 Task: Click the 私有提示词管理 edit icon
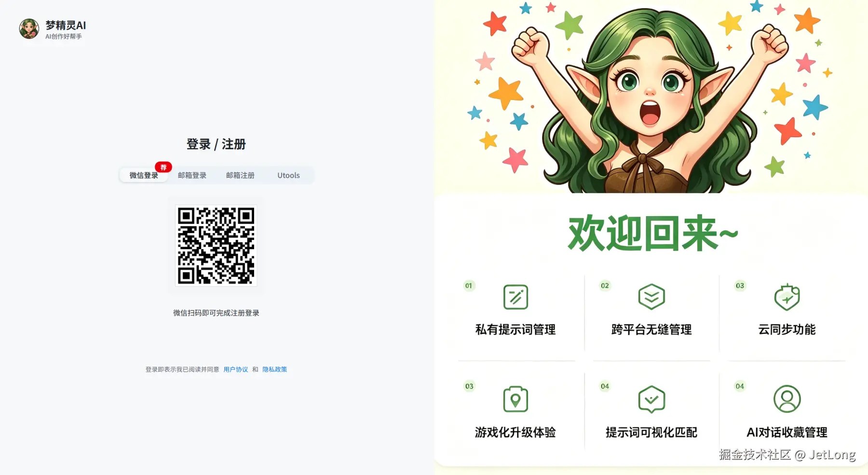pos(515,297)
